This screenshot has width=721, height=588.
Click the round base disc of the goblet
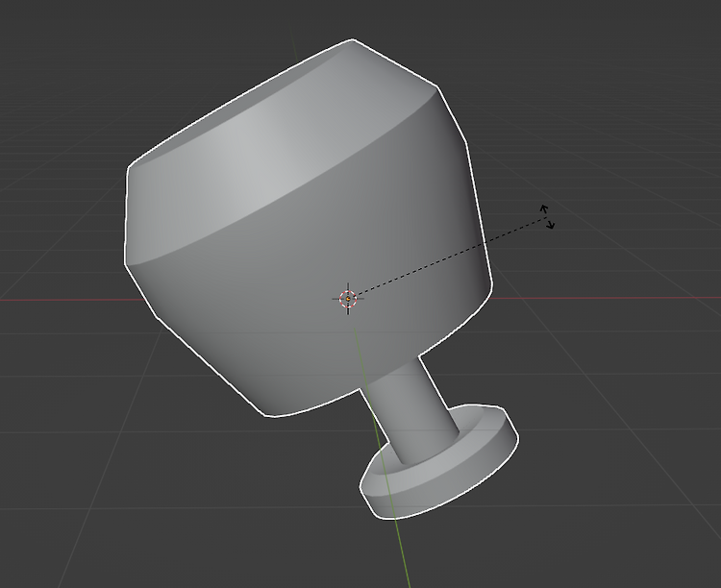(439, 461)
